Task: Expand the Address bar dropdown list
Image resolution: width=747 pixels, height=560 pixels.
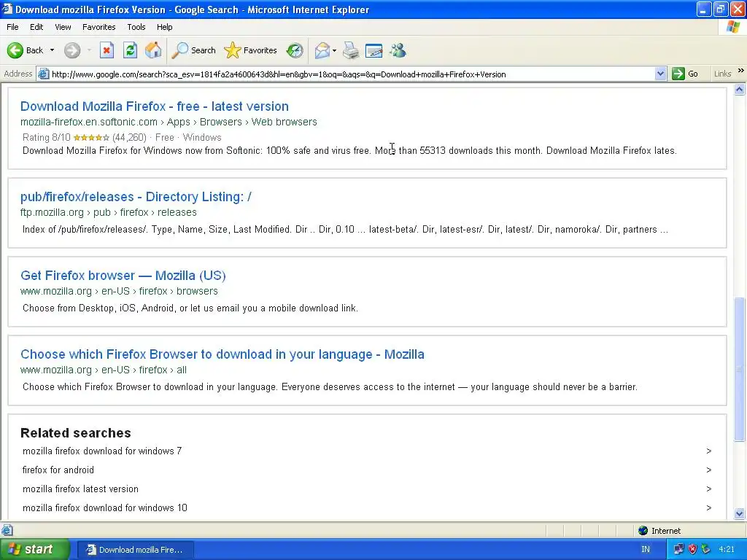Action: coord(660,74)
